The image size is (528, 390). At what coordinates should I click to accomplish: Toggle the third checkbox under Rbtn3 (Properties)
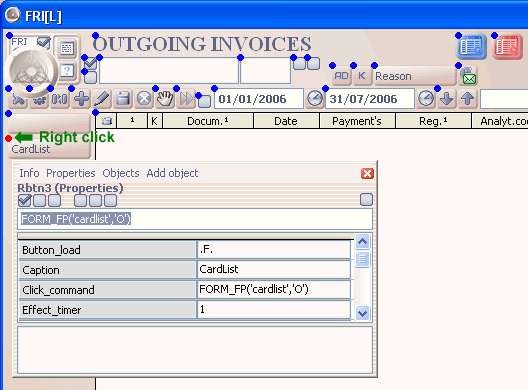pyautogui.click(x=55, y=200)
